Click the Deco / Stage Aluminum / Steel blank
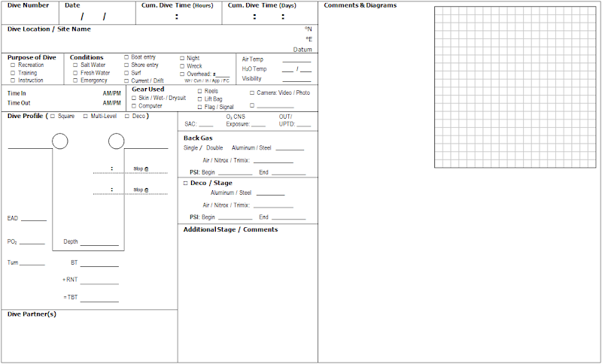 point(271,194)
